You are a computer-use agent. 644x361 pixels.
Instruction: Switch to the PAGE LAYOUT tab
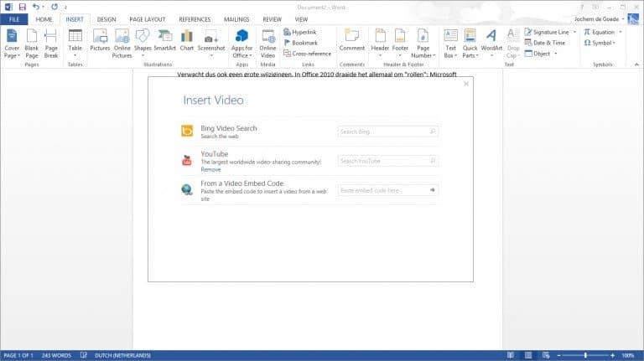click(x=148, y=19)
